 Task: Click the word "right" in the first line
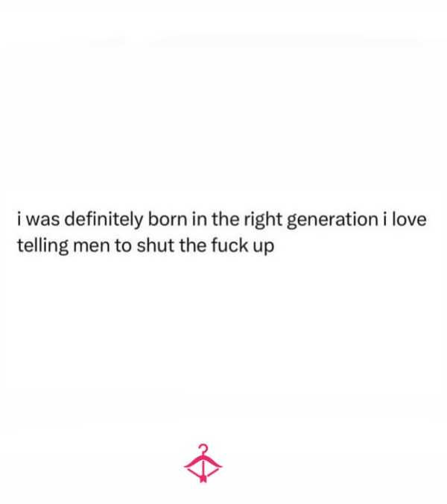pyautogui.click(x=263, y=220)
